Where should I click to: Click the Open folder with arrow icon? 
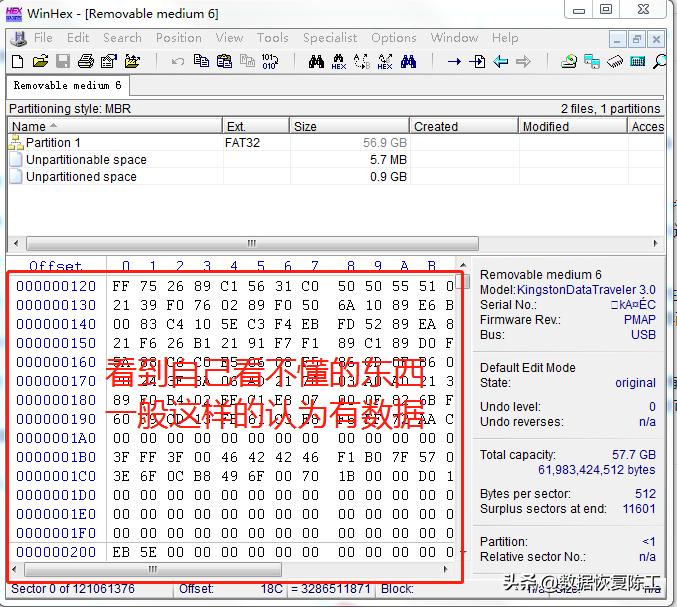click(x=132, y=61)
